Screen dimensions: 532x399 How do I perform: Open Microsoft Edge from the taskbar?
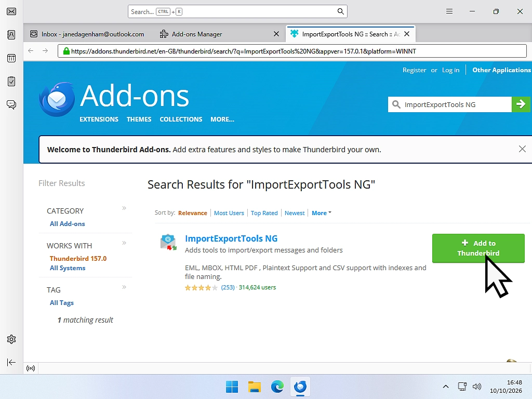coord(277,387)
